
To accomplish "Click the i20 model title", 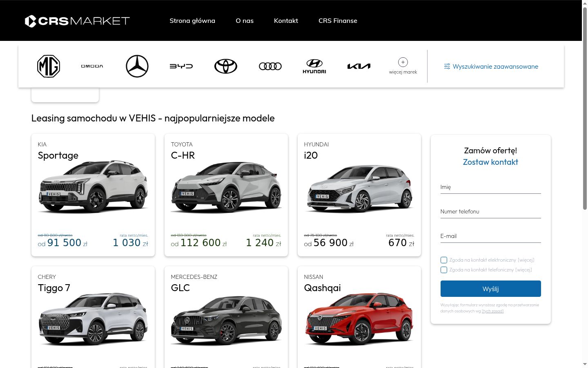I will point(311,155).
